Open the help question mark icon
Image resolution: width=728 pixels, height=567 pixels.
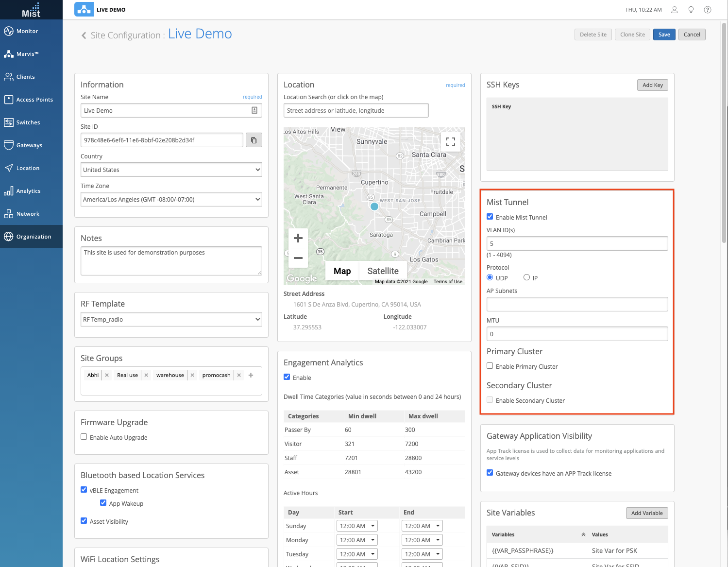click(707, 10)
